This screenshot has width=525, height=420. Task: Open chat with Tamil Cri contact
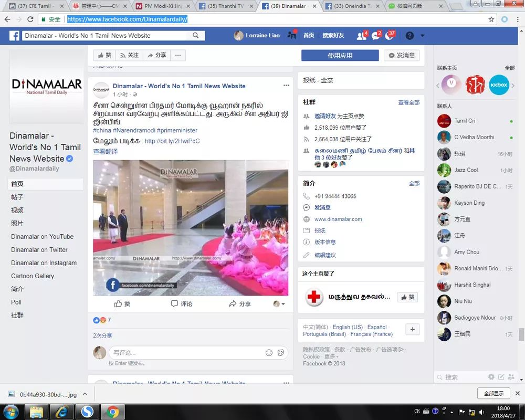[x=475, y=121]
